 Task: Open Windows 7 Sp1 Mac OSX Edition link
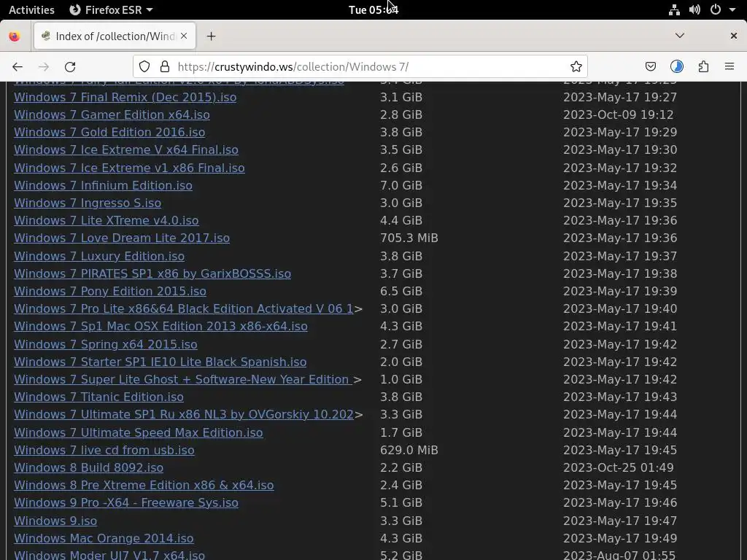pos(160,327)
